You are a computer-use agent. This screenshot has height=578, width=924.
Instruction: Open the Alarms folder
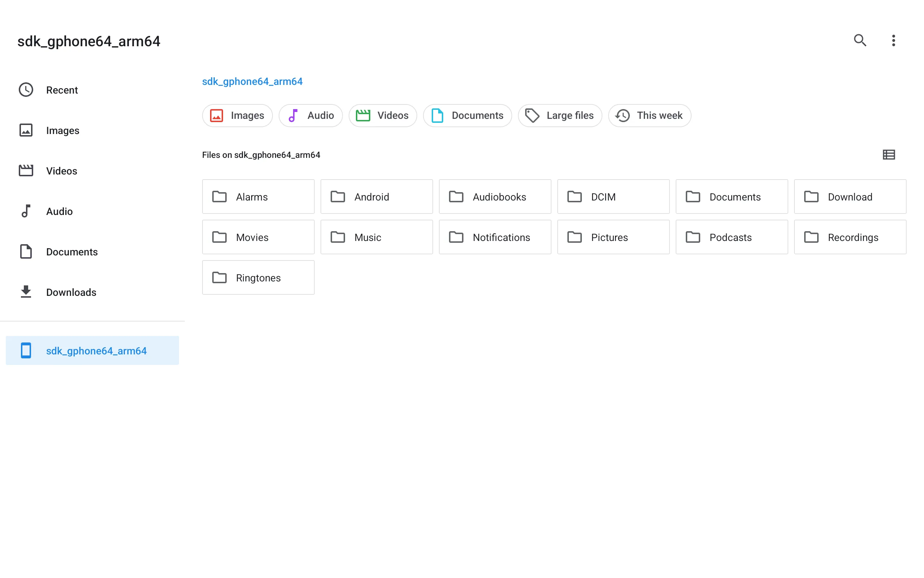[x=258, y=197]
